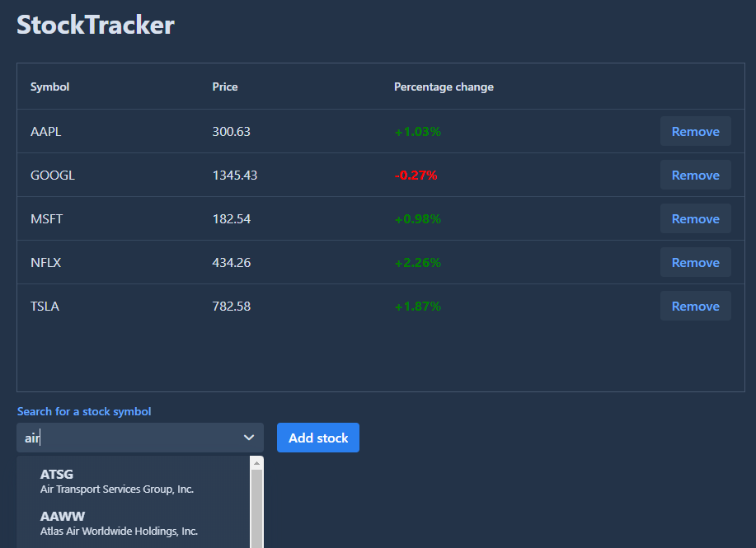Click the Percentage change column header
This screenshot has height=548, width=756.
444,87
